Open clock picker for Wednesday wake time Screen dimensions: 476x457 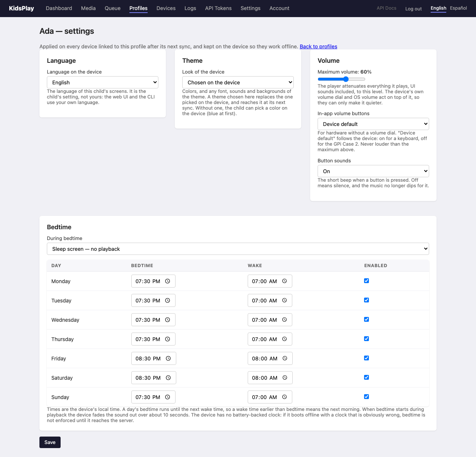pyautogui.click(x=284, y=320)
